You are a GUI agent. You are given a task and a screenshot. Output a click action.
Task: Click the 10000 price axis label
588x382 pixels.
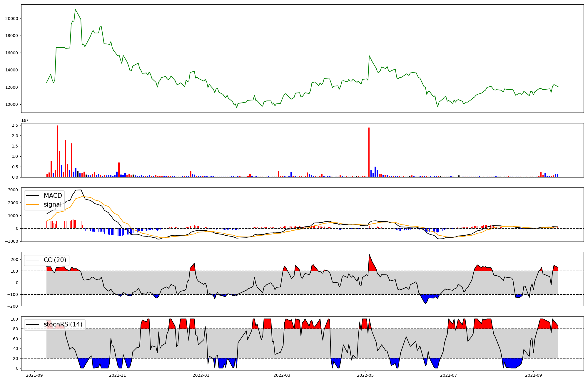tap(12, 105)
